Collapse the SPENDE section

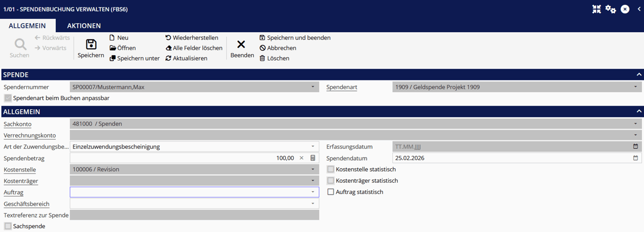[x=639, y=74]
